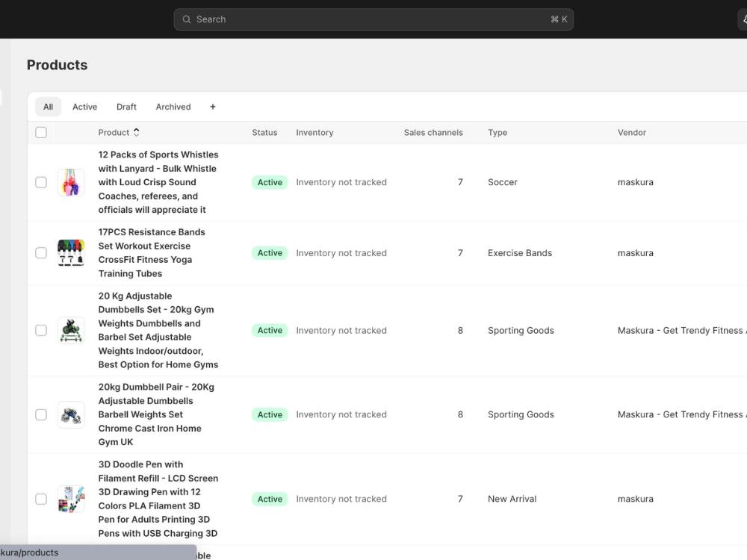The width and height of the screenshot is (747, 560).
Task: Add a new view with plus icon
Action: 212,107
